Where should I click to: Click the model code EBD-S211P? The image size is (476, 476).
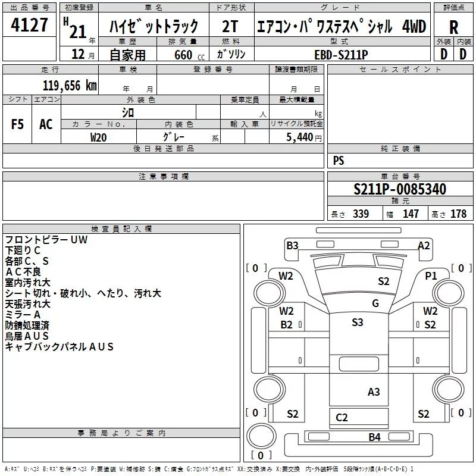(341, 55)
